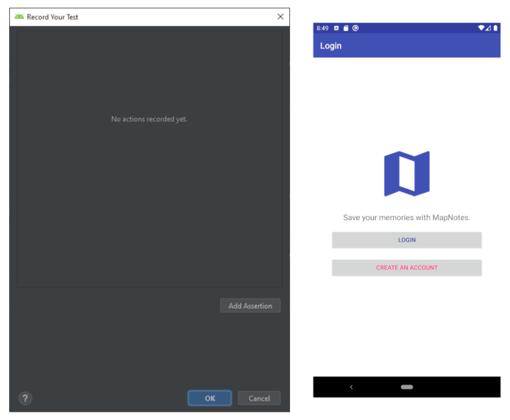The image size is (510, 420).
Task: Click 'Save your memories with MapNotes.' text
Action: tap(407, 218)
